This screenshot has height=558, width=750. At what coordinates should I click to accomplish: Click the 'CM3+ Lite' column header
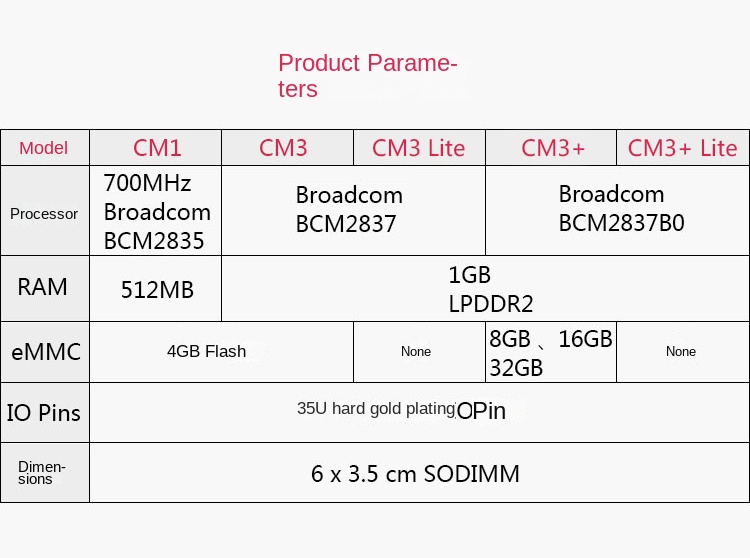pyautogui.click(x=682, y=148)
